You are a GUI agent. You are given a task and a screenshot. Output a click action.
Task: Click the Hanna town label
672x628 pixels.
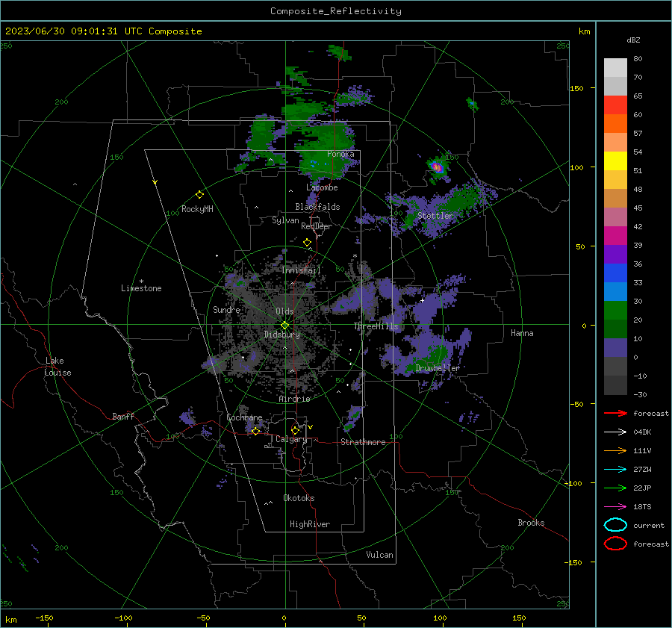(522, 333)
